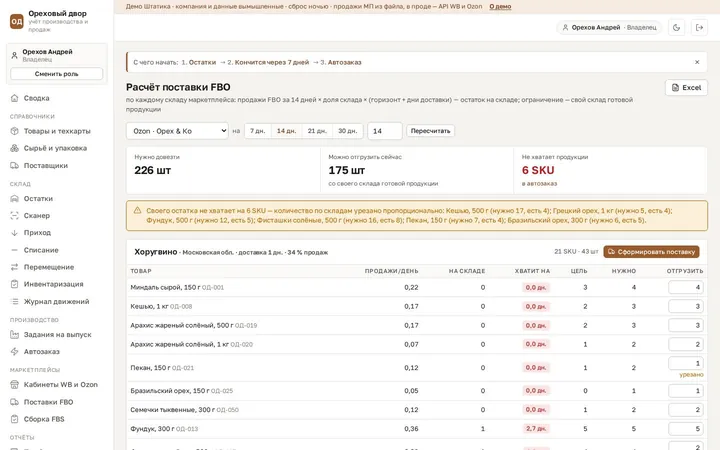Click the ОТГРУЗИТЬ column header
Screen dimensions: 720x450
[x=685, y=271]
